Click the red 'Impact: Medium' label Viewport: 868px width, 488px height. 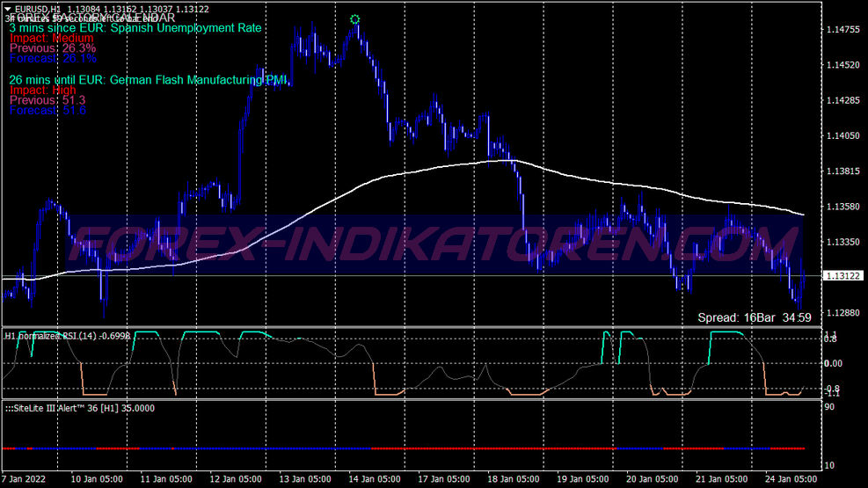pos(52,38)
